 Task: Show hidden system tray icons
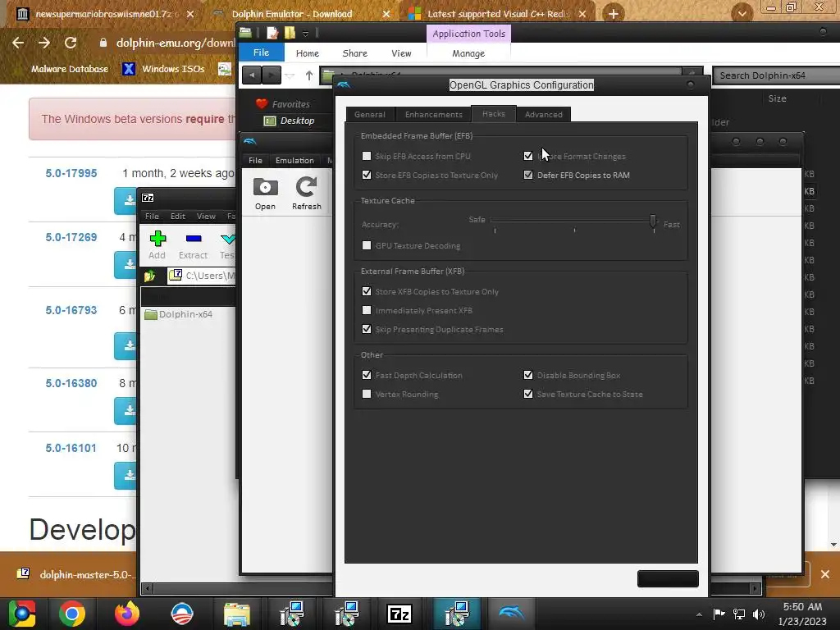tap(699, 614)
